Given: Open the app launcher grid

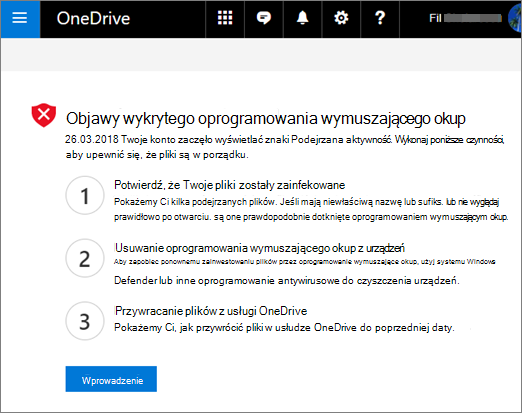Looking at the screenshot, I should click(x=225, y=19).
